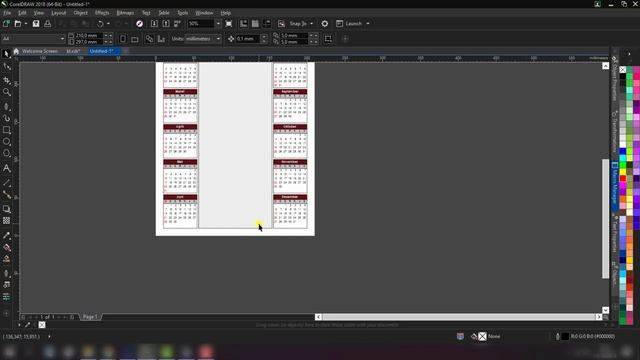
Task: Expand the Snap To dropdown
Action: tap(312, 24)
